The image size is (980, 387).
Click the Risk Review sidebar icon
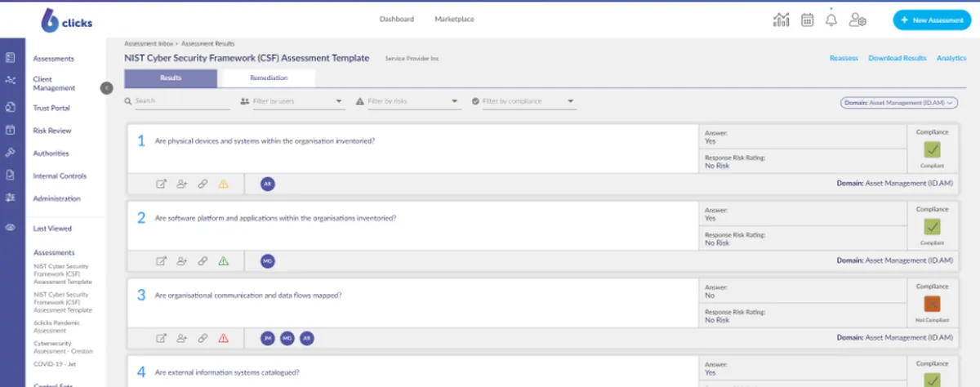[x=11, y=130]
